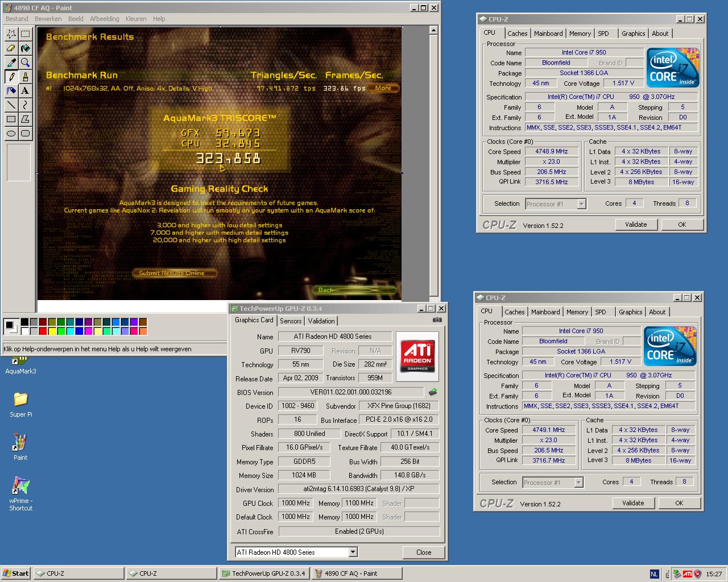Open About tab in bottom CPU-Z window
The width and height of the screenshot is (728, 582).
pos(657,312)
